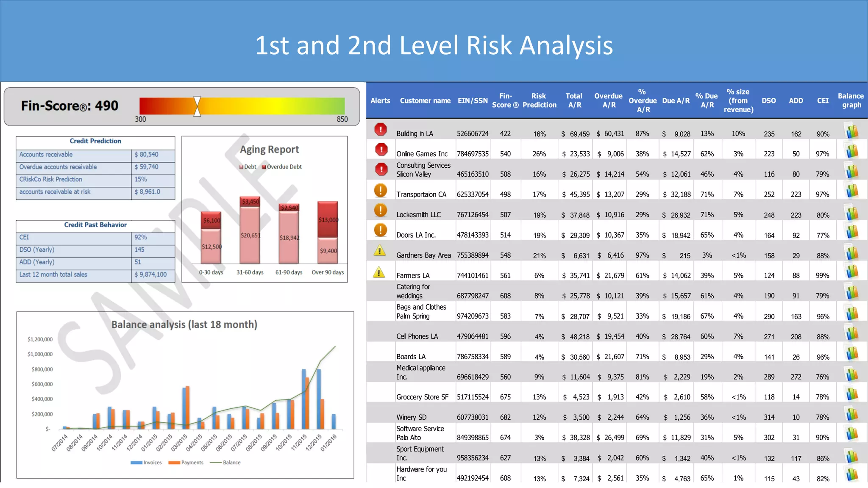
Task: Click orange alert icon for Transportaion CA
Action: 381,190
